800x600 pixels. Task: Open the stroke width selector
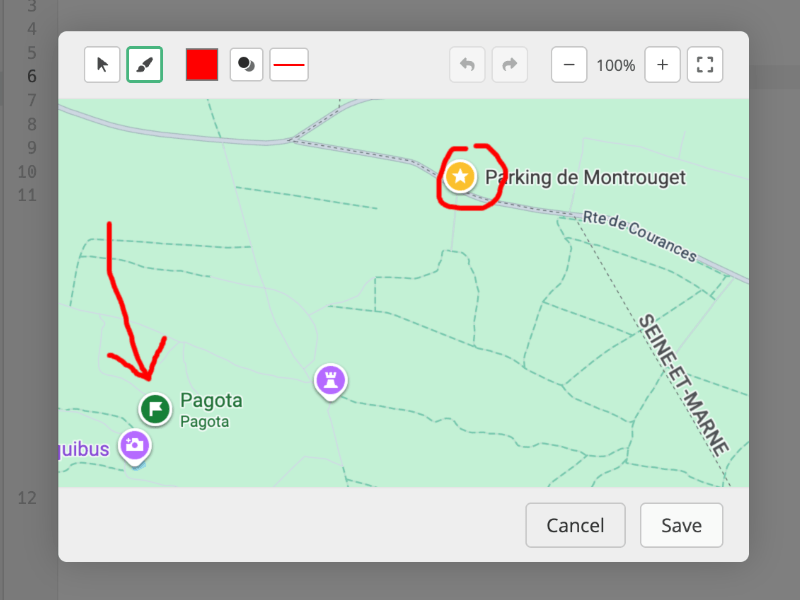click(289, 64)
